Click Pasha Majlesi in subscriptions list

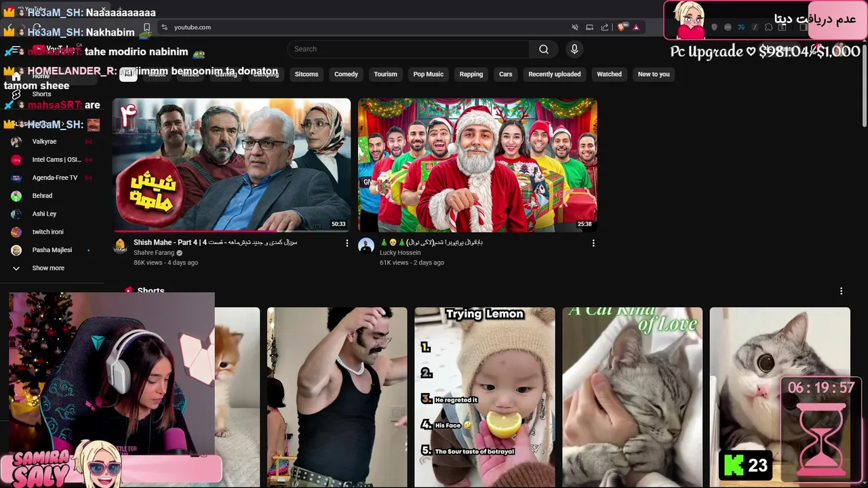tap(52, 250)
